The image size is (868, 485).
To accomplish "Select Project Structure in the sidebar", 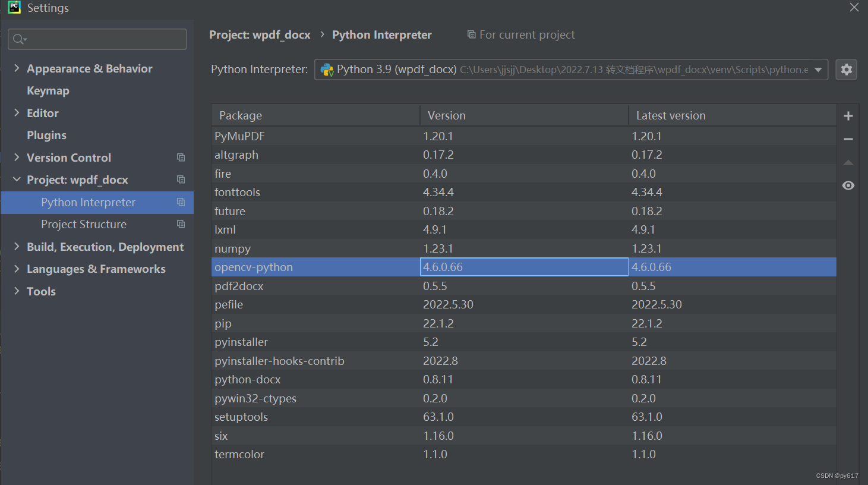I will click(84, 224).
